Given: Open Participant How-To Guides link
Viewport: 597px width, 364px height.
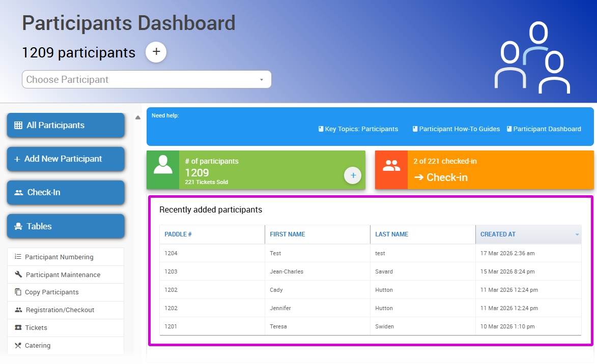Looking at the screenshot, I should (456, 129).
